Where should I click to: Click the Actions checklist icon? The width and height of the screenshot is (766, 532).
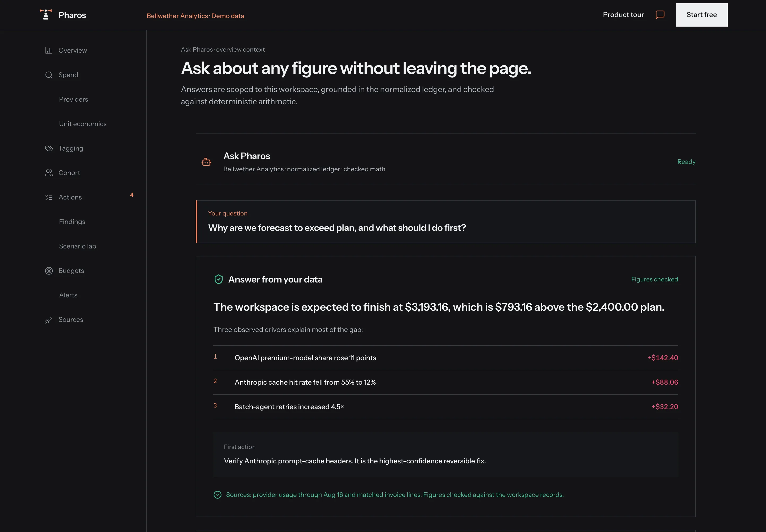coord(49,197)
